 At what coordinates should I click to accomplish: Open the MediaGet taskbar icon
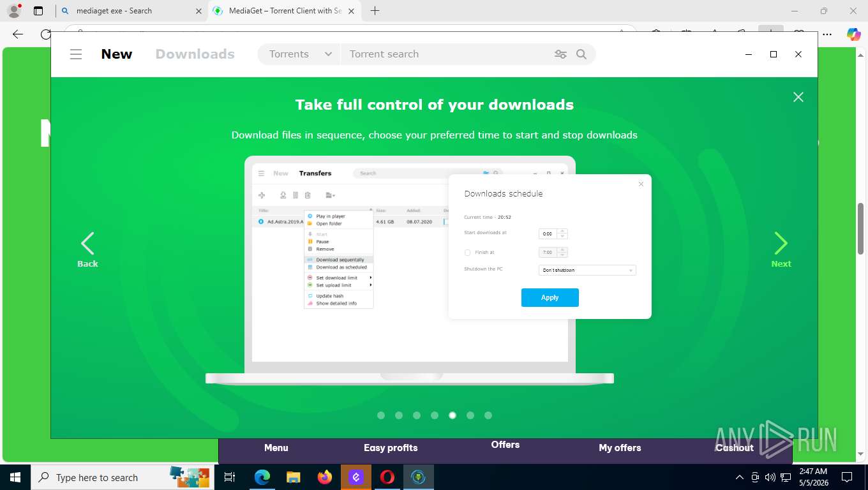pos(419,477)
